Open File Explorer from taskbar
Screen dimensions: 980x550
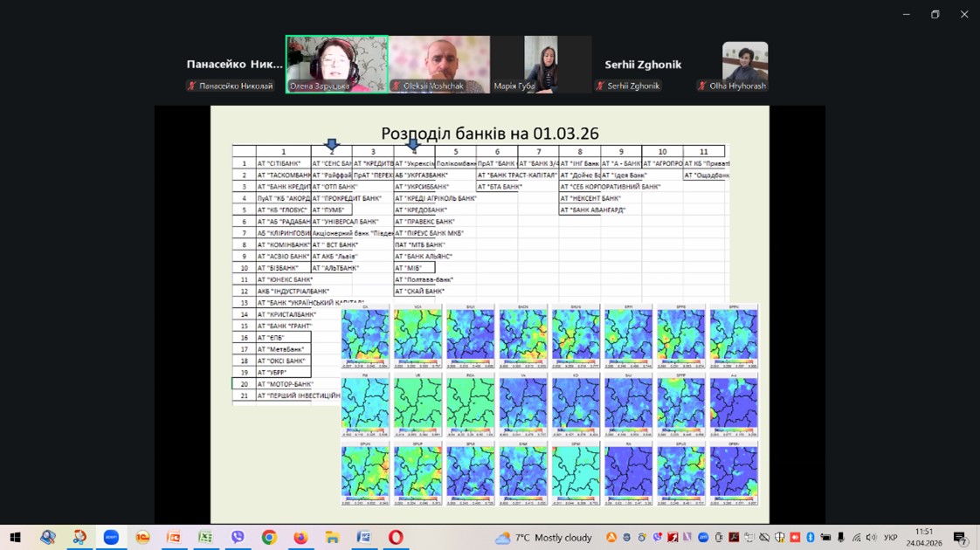[x=332, y=538]
